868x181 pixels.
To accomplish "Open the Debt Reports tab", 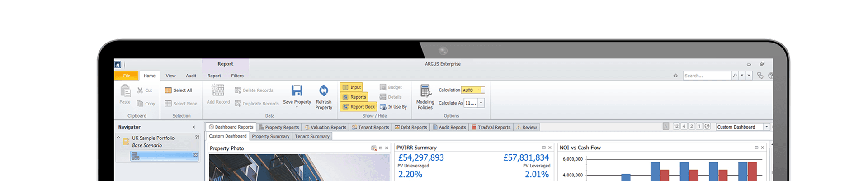I will (x=410, y=127).
